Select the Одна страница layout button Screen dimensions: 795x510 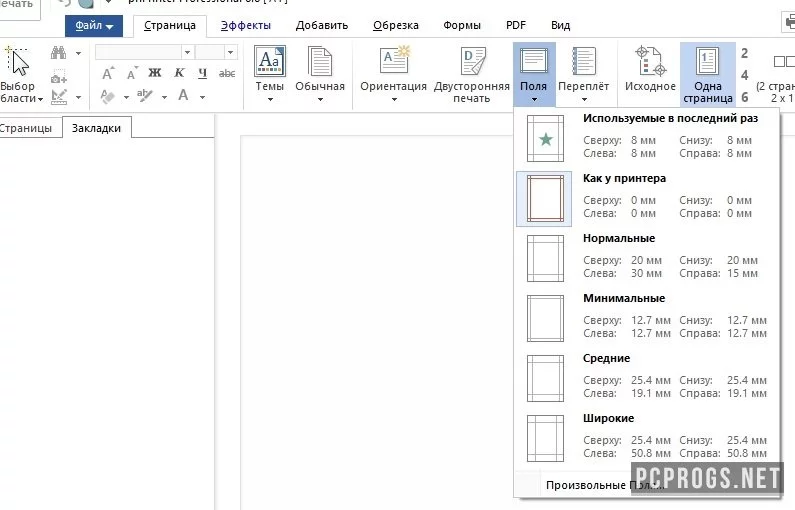coord(707,74)
